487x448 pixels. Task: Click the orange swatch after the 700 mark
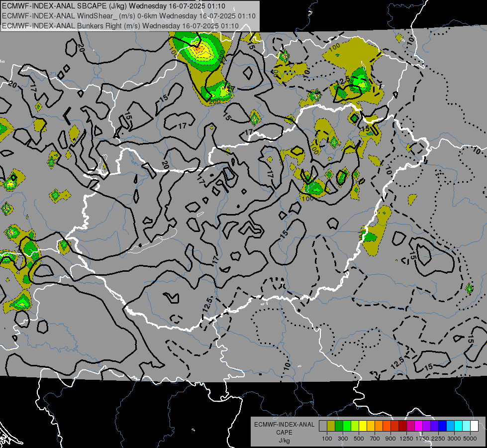tap(379, 426)
